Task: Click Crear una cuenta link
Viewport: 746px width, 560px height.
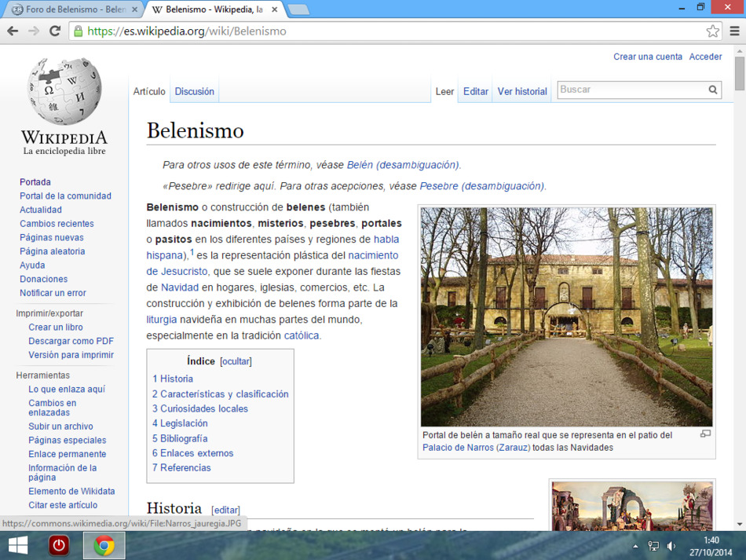Action: (x=648, y=57)
